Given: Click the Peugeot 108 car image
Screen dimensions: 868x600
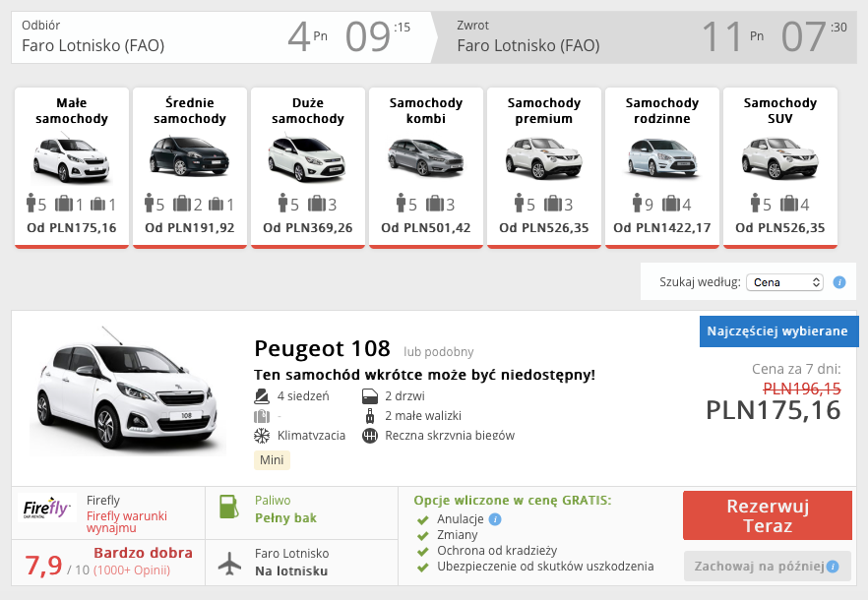Looking at the screenshot, I should [126, 390].
